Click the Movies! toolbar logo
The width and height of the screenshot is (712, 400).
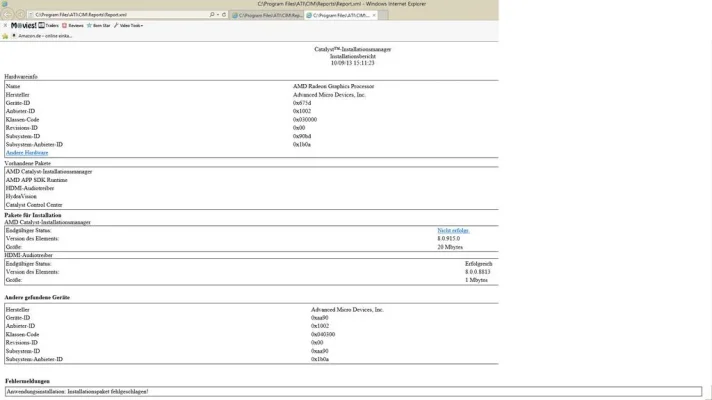click(24, 25)
